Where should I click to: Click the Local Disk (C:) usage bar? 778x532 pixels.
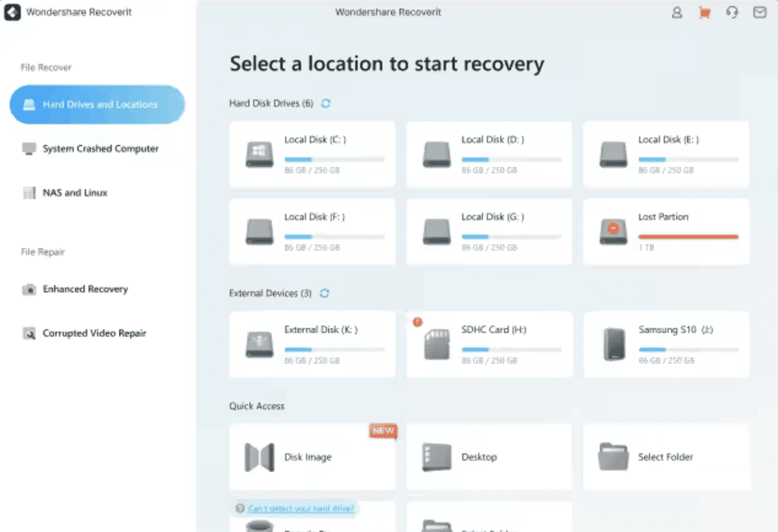tap(334, 160)
